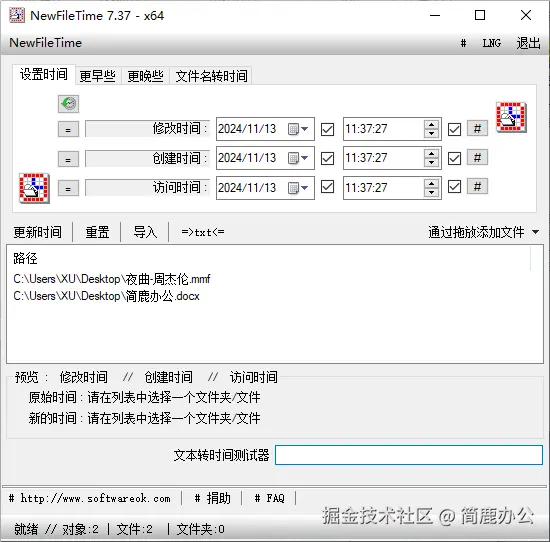550x542 pixels.
Task: Click the =>txt<= export button
Action: (x=203, y=232)
